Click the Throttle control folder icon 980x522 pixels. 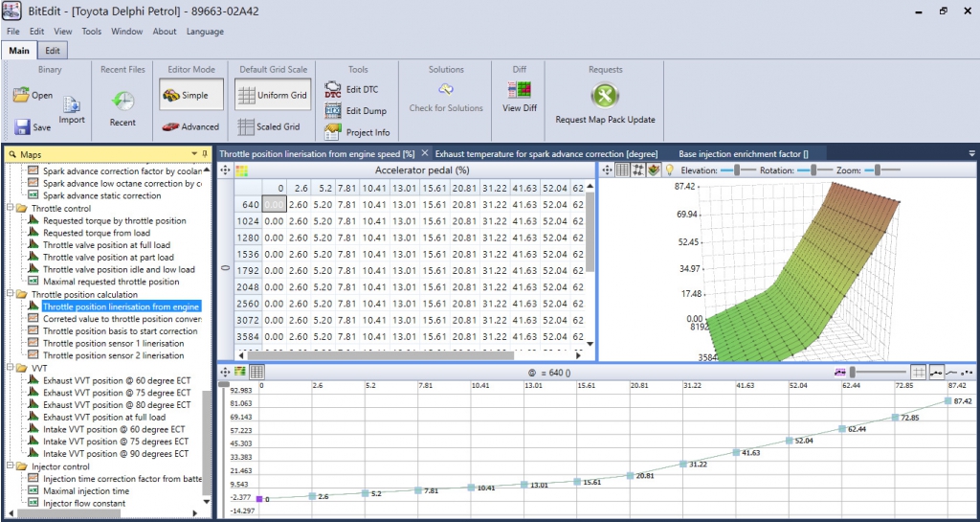(22, 208)
